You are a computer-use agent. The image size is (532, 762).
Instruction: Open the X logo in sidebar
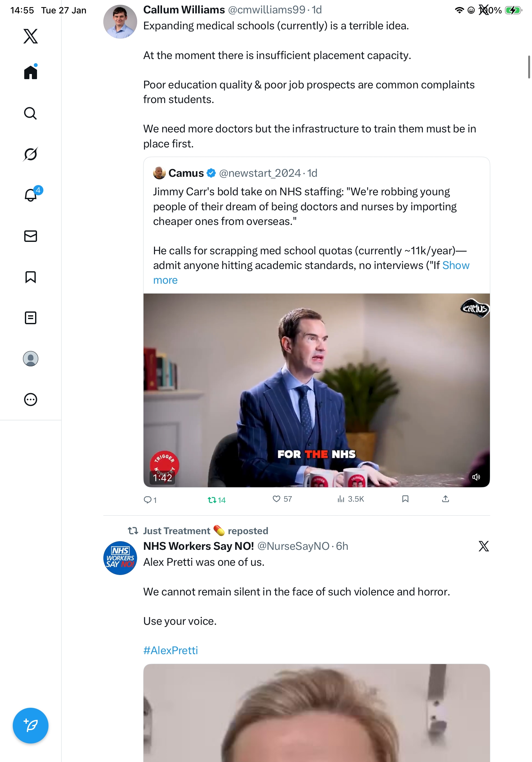31,36
